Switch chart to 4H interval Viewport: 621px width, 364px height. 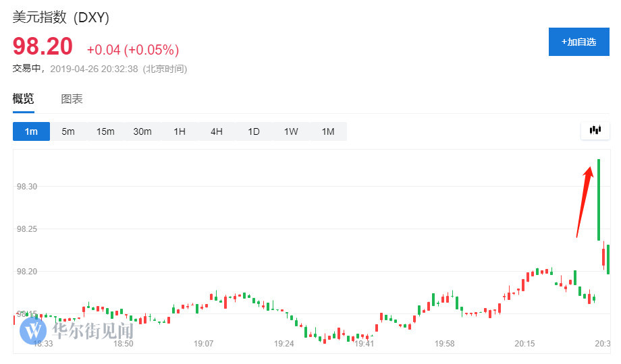click(217, 131)
